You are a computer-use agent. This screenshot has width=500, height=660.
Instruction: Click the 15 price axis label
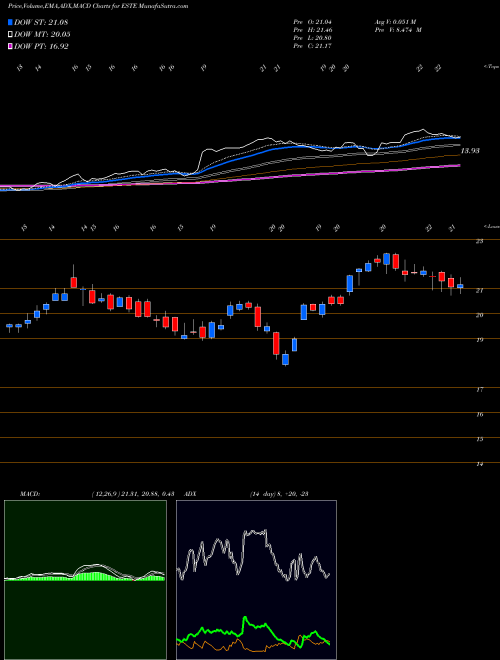480,439
